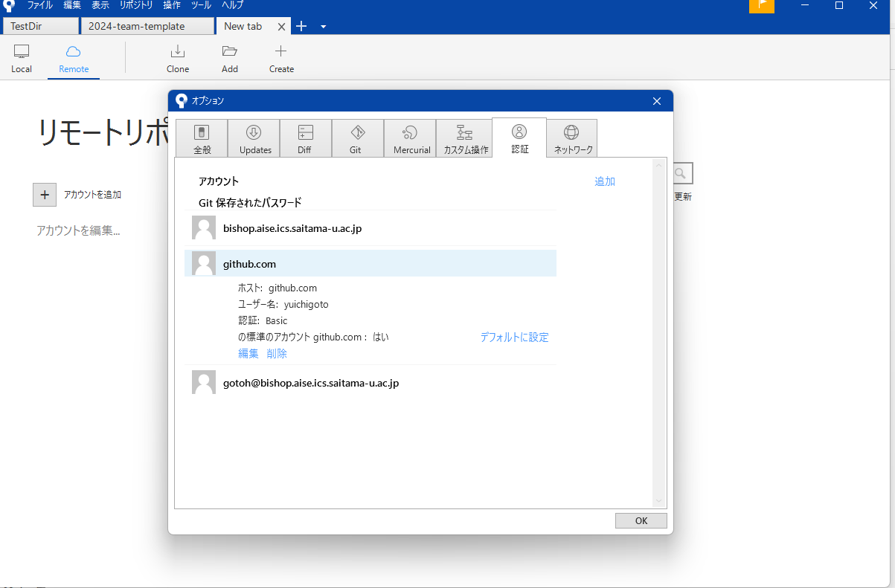This screenshot has width=895, height=588.
Task: Click the Create plus icon
Action: tap(280, 51)
